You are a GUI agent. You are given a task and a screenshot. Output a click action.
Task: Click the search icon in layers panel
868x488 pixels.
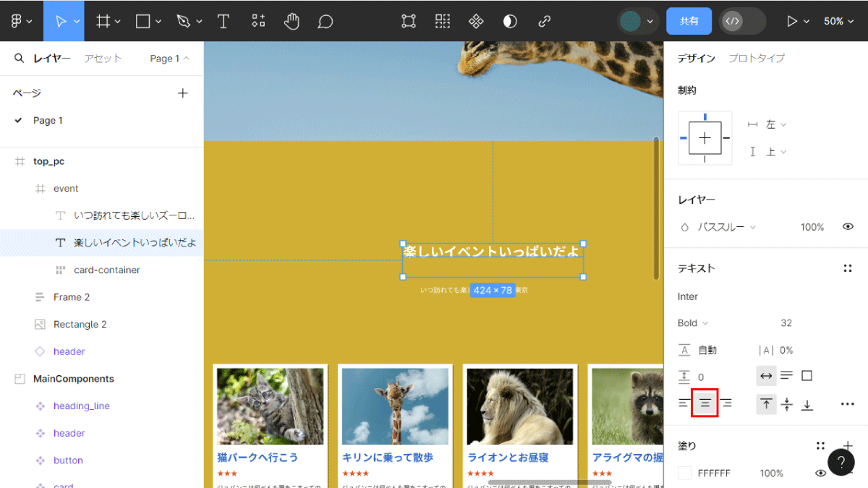19,59
